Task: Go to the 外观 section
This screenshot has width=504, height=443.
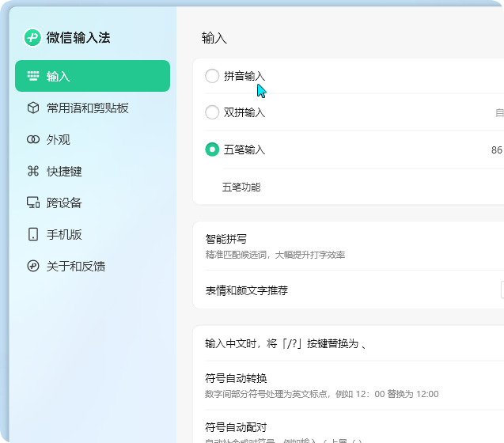Action: 93,139
